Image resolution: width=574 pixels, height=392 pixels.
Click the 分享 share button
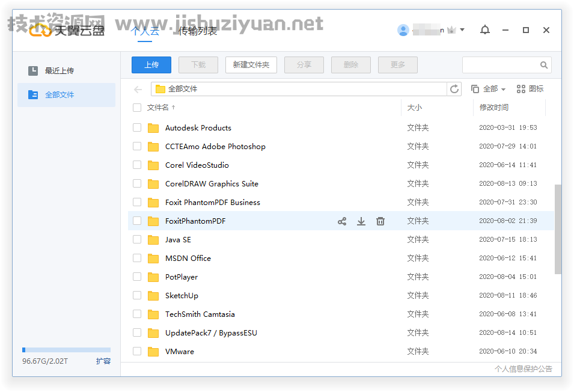(x=304, y=65)
